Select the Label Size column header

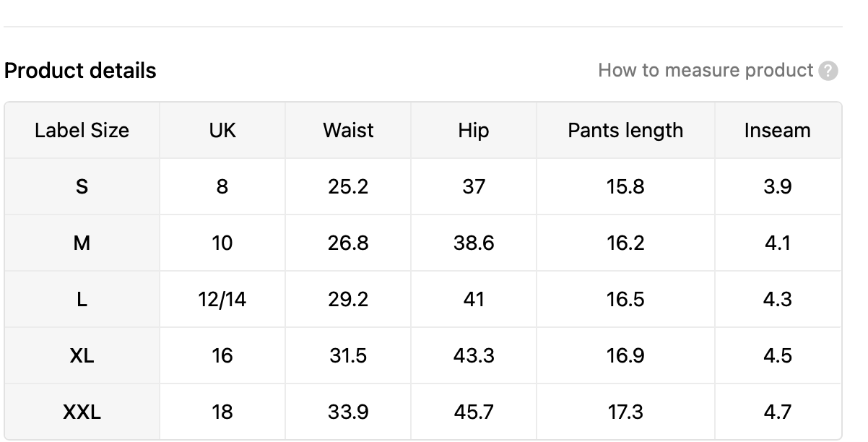point(82,130)
